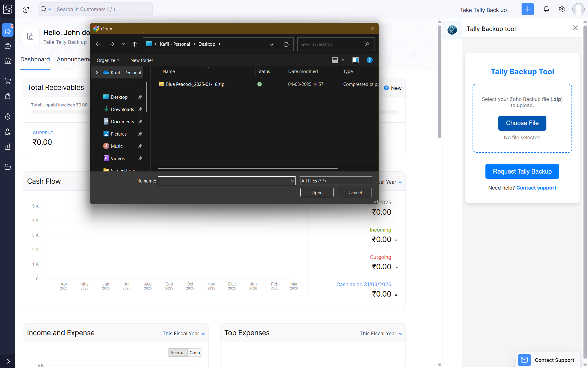Select Desktop in navigation pane
The height and width of the screenshot is (368, 588).
pyautogui.click(x=119, y=97)
